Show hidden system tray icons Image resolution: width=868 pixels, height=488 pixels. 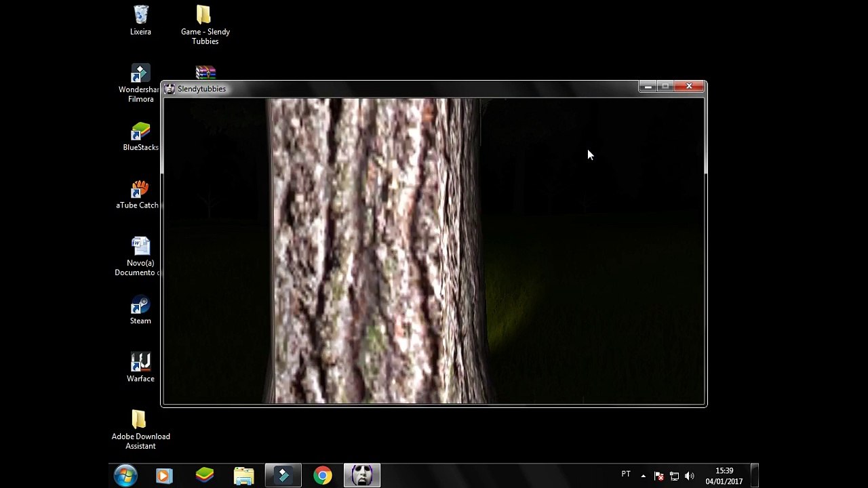coord(644,476)
